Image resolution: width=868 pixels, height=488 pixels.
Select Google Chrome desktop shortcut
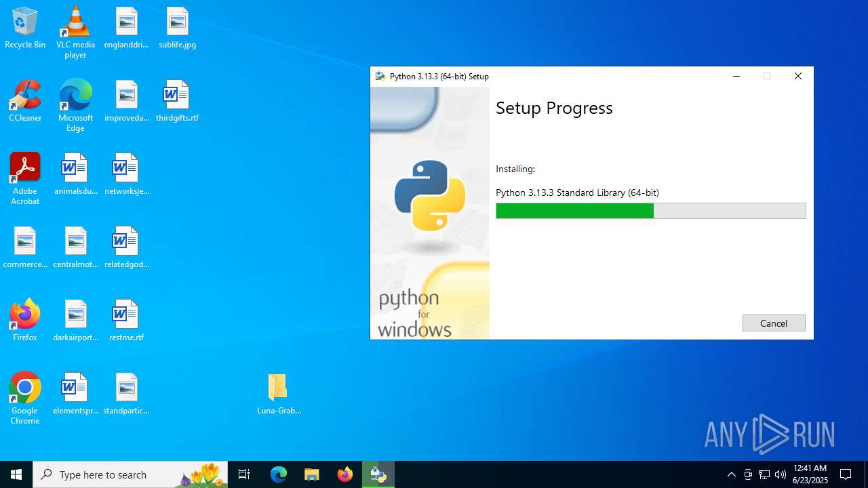pyautogui.click(x=25, y=399)
